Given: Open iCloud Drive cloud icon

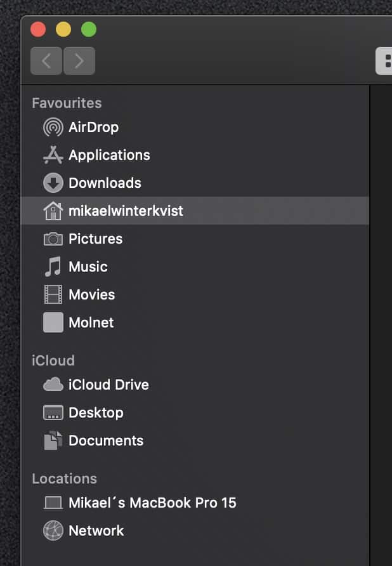Looking at the screenshot, I should tap(53, 385).
